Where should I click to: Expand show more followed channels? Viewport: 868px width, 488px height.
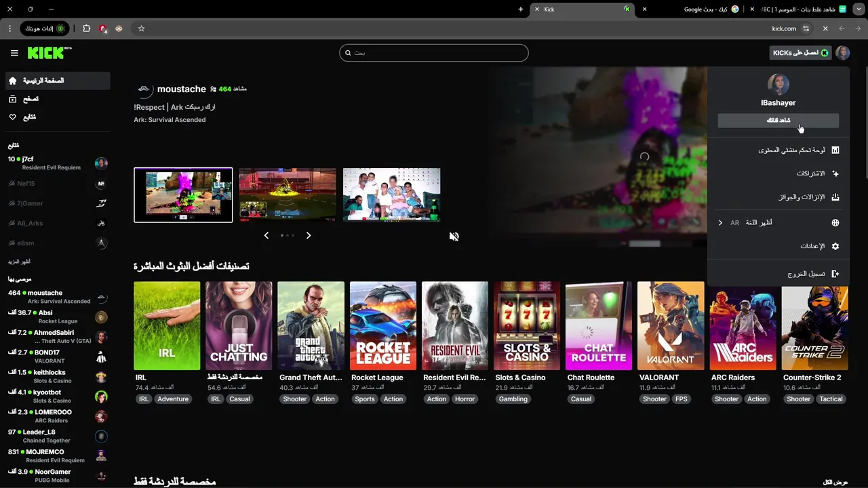19,262
